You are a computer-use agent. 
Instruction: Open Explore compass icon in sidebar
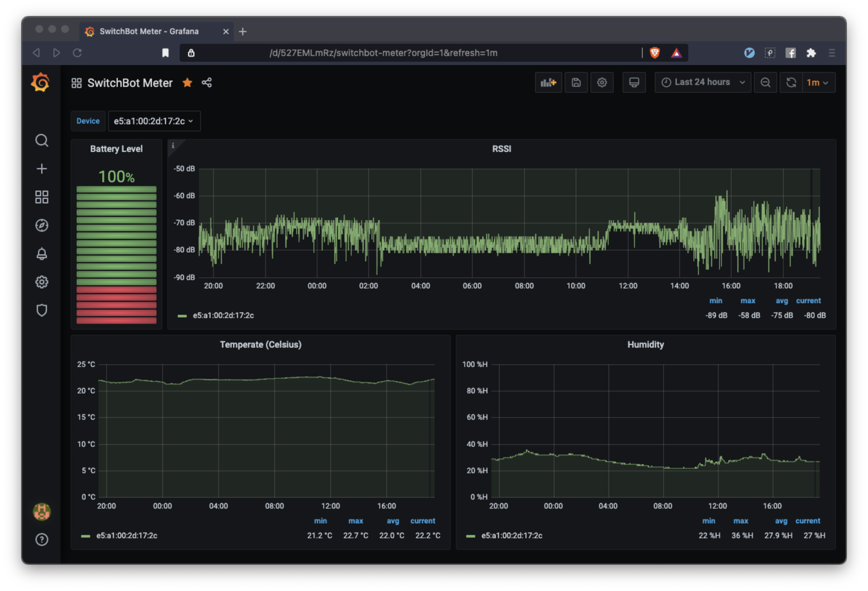[42, 225]
